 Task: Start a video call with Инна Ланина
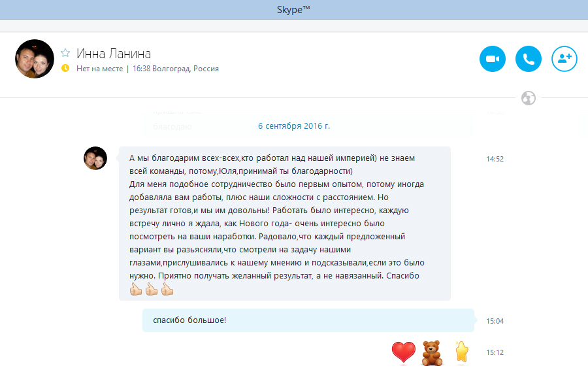tap(493, 59)
